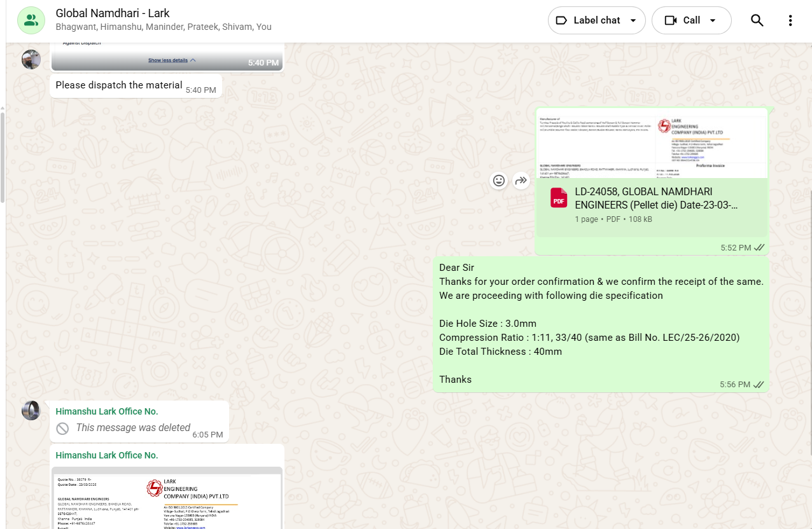The height and width of the screenshot is (529, 812).
Task: Open the proforma invoice PDF preview thumbnail
Action: coord(652,144)
